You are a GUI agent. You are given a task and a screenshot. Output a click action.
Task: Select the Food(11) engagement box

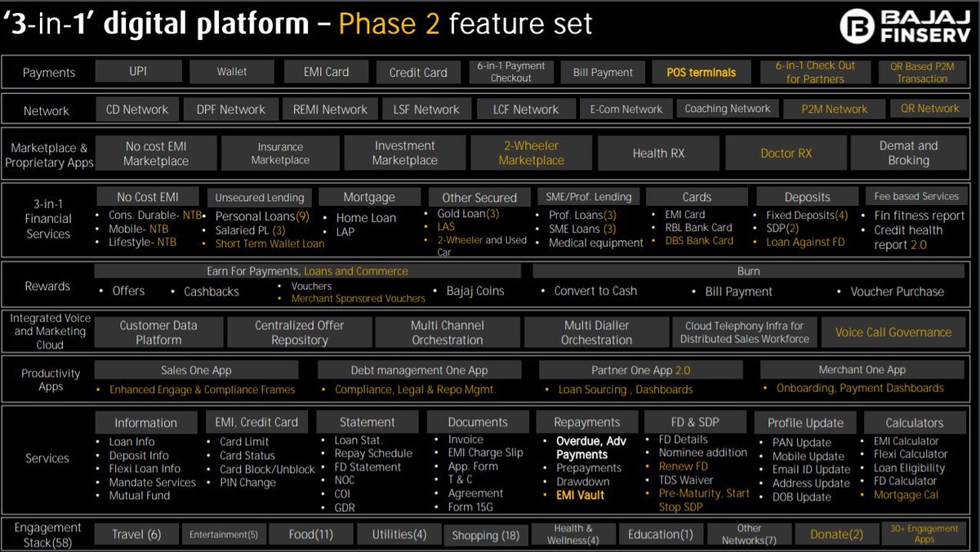pos(311,535)
